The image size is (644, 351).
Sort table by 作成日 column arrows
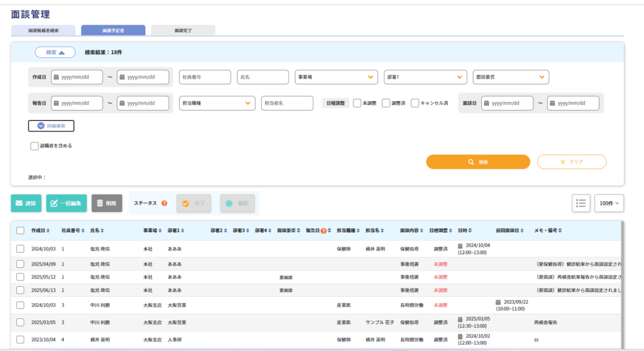point(48,231)
